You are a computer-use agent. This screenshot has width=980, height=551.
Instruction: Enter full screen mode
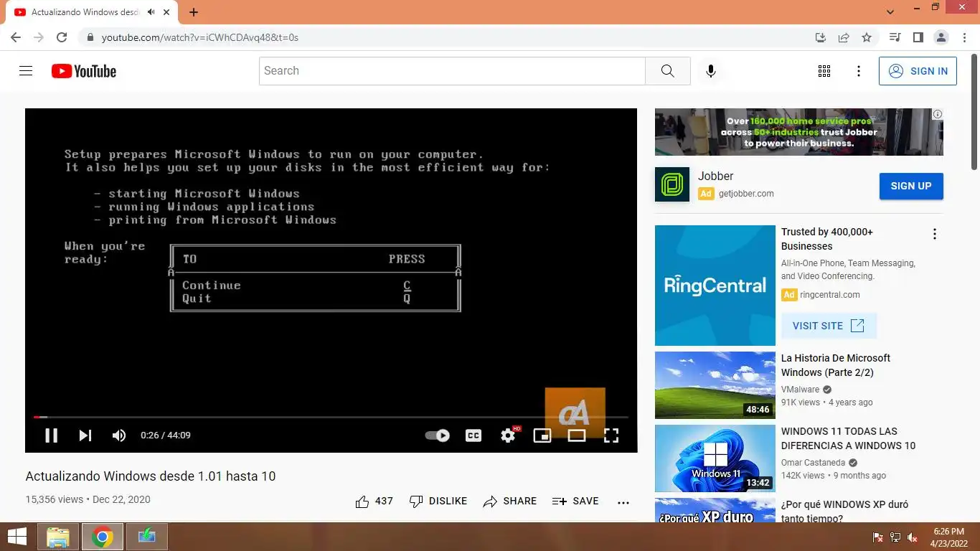pos(611,435)
